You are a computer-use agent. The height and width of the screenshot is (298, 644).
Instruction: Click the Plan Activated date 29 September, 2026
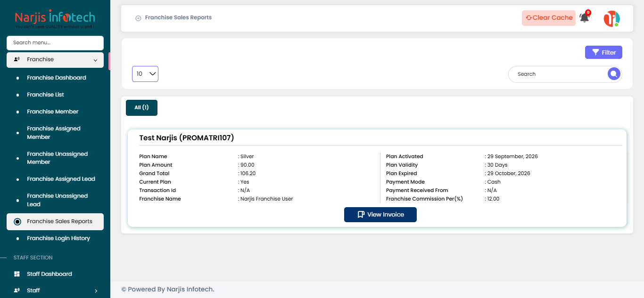512,156
